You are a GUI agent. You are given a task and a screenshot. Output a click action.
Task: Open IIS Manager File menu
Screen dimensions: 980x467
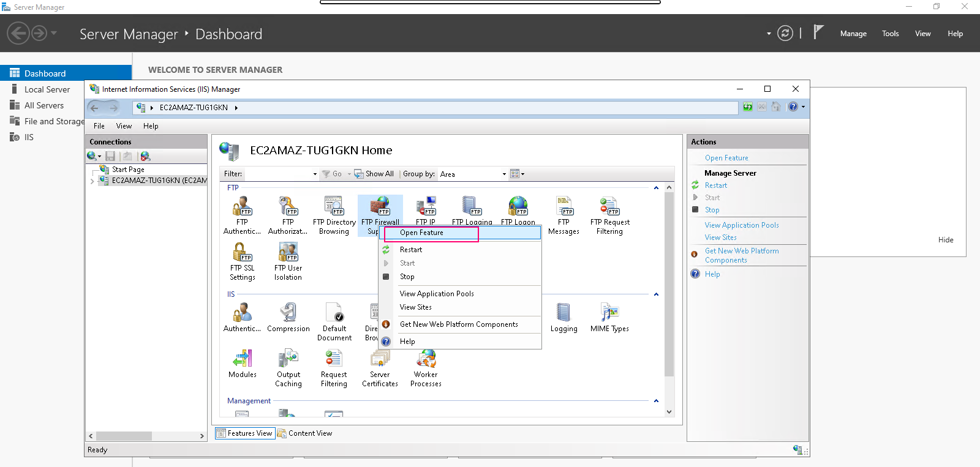pos(99,126)
